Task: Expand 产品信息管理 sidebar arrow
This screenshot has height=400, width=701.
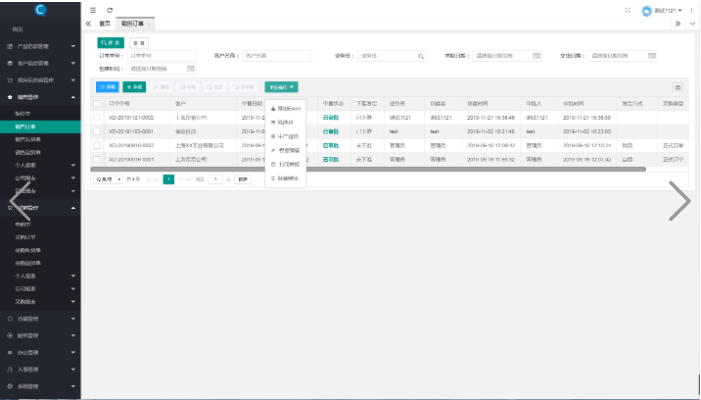Action: 73,46
